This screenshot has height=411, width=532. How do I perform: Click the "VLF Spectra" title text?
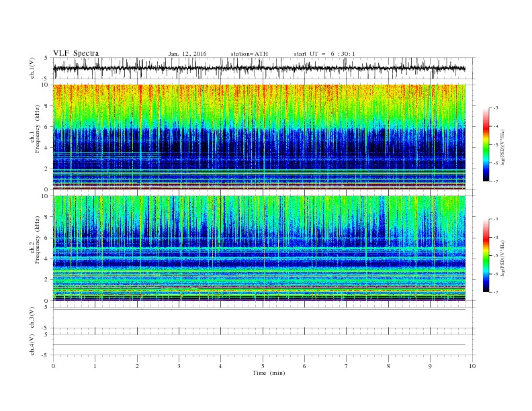76,53
